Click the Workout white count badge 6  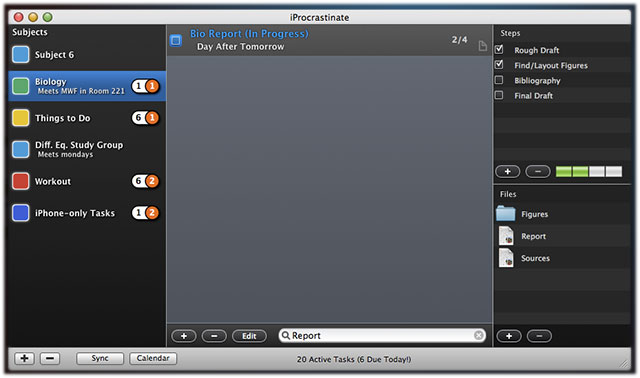click(139, 181)
